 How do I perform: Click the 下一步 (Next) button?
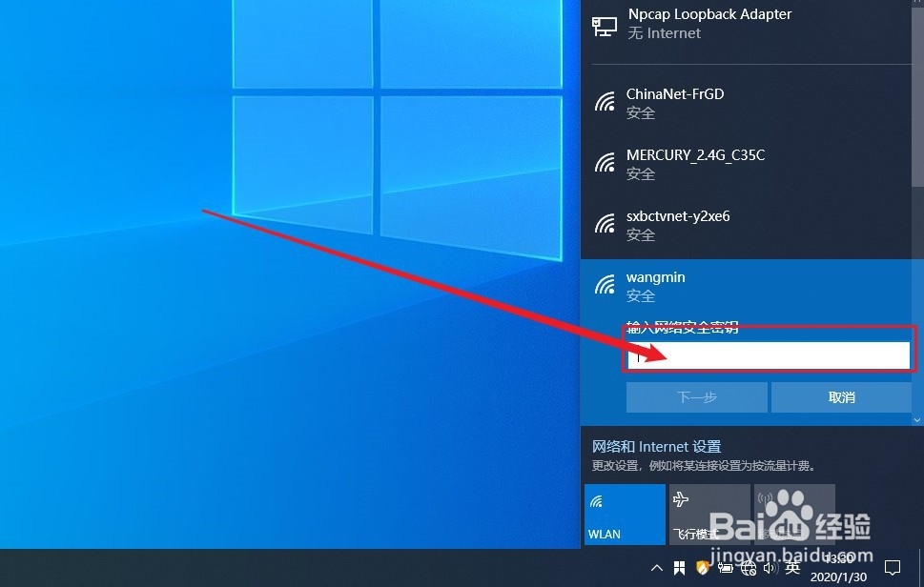[696, 397]
